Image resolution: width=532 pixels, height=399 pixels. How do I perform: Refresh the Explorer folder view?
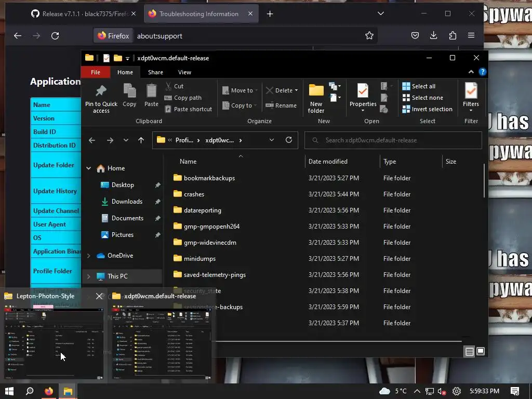pos(289,140)
